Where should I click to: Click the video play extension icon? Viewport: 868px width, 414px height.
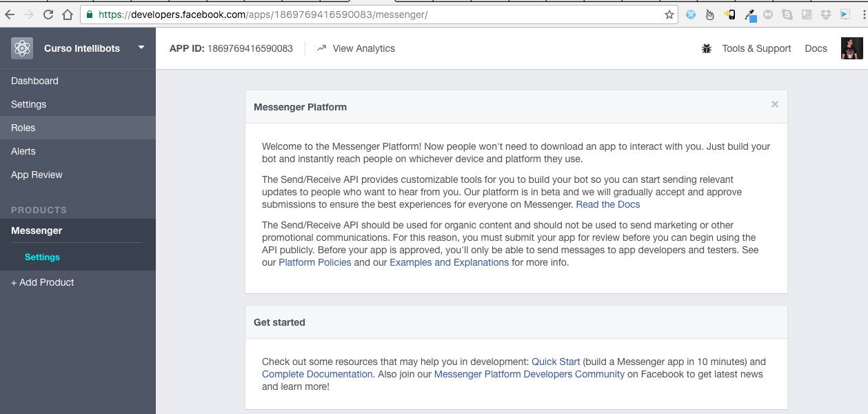[x=845, y=14]
